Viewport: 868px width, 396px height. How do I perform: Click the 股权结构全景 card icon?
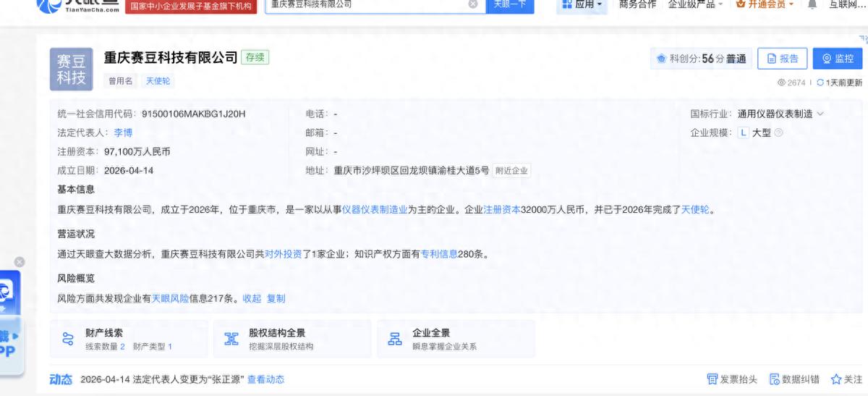pos(231,339)
